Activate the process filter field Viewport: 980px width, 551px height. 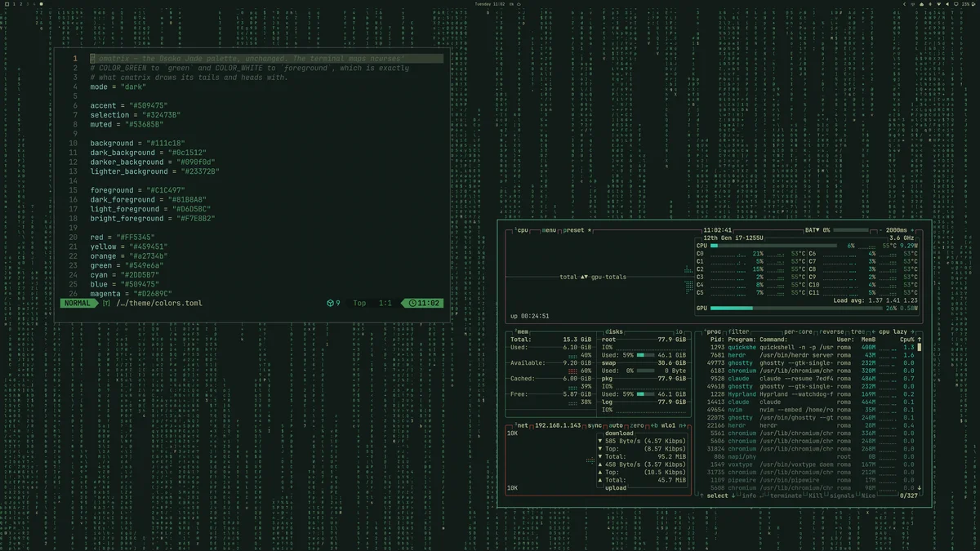point(739,332)
